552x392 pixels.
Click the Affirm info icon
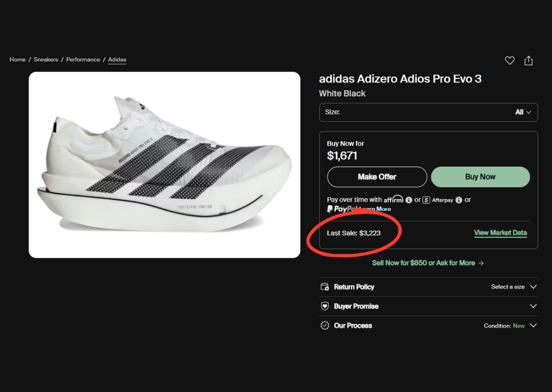[409, 200]
